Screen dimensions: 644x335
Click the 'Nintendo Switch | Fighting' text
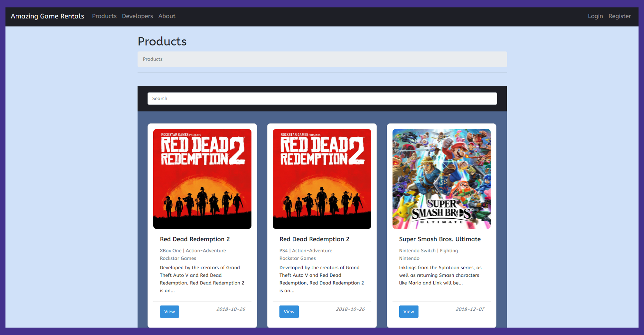pos(428,251)
